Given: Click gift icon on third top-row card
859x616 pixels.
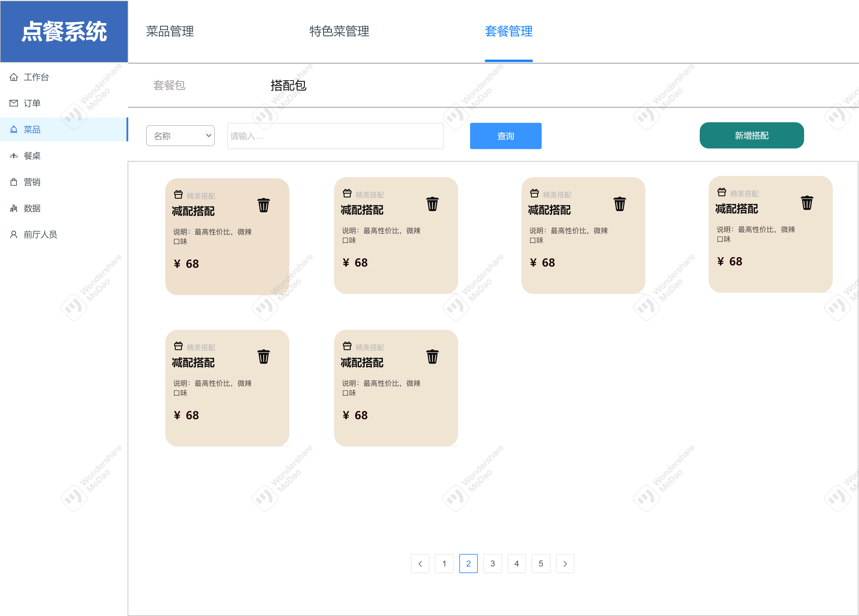Looking at the screenshot, I should click(x=534, y=193).
